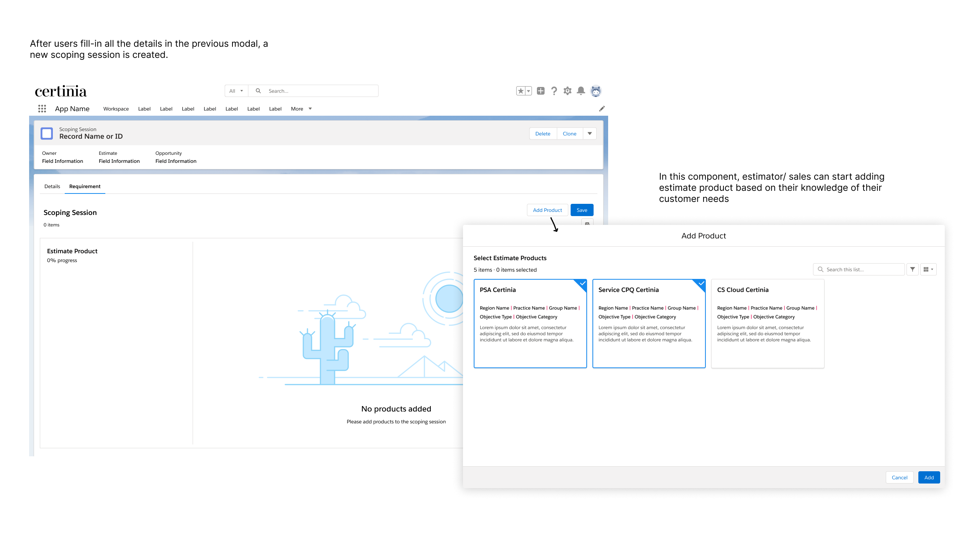Image resolution: width=980 pixels, height=536 pixels.
Task: Switch to the Details tab
Action: click(52, 187)
